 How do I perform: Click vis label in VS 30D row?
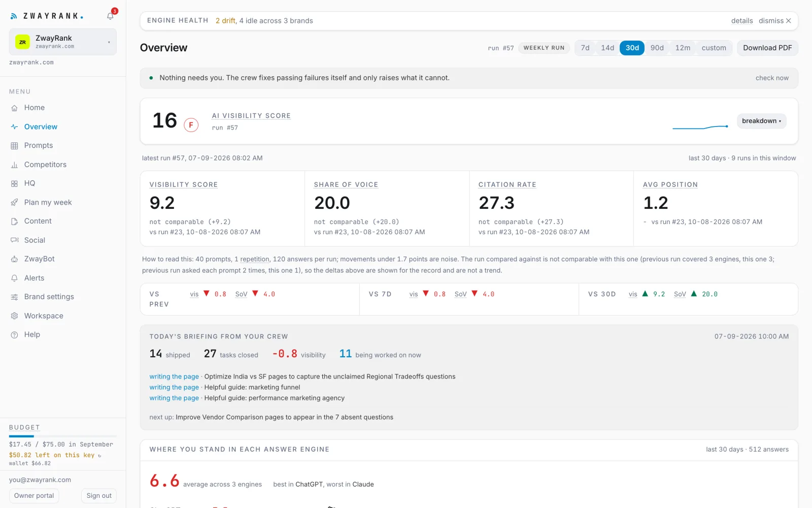(633, 294)
